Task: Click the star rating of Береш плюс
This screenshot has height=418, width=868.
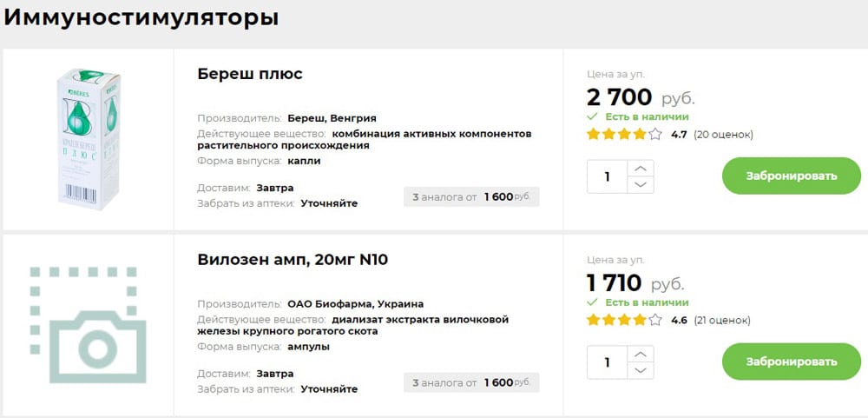Action: pyautogui.click(x=624, y=134)
